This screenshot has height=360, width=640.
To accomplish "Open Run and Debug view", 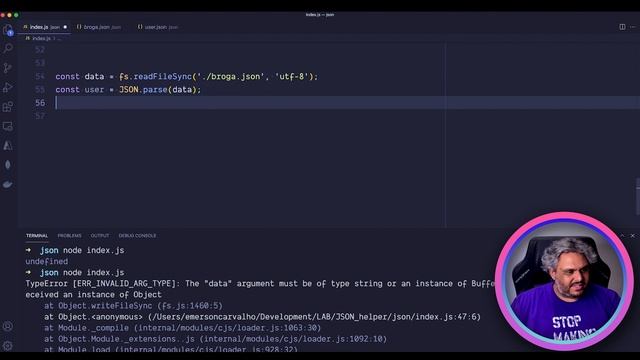I will (x=8, y=87).
